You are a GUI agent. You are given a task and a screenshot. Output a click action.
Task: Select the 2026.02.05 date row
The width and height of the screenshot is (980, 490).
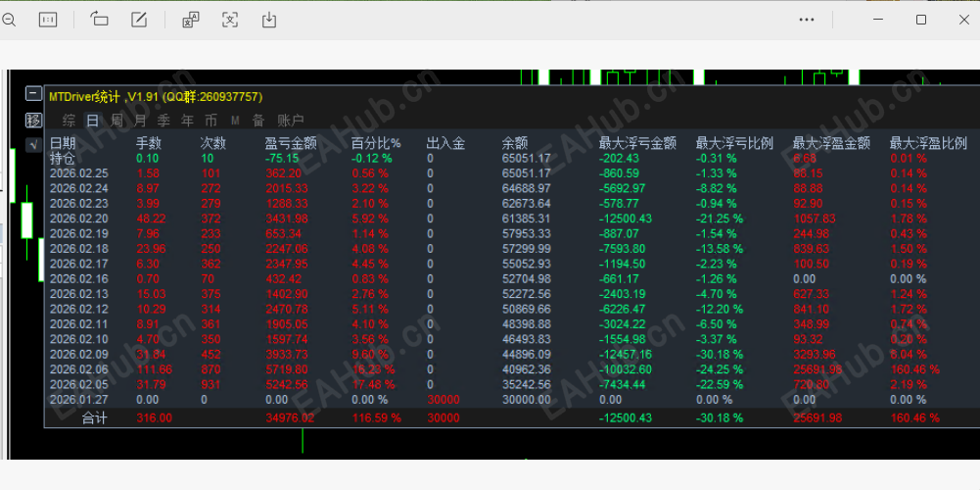pyautogui.click(x=78, y=384)
